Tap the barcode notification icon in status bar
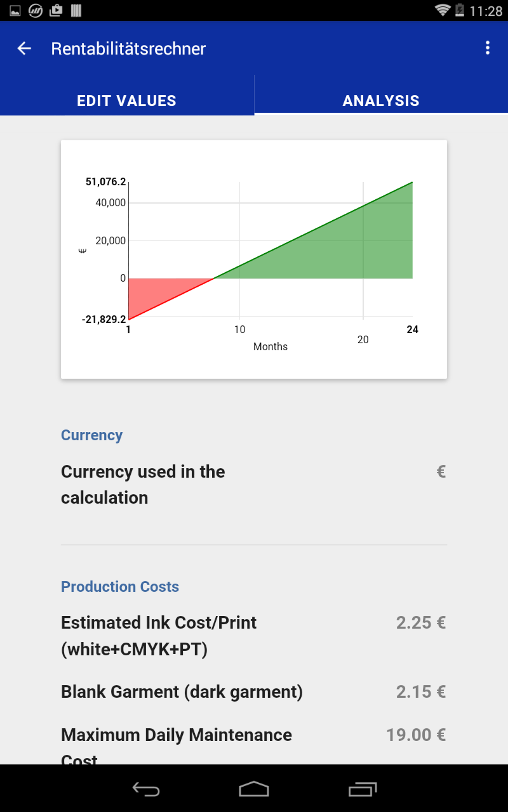508x812 pixels. (x=76, y=11)
